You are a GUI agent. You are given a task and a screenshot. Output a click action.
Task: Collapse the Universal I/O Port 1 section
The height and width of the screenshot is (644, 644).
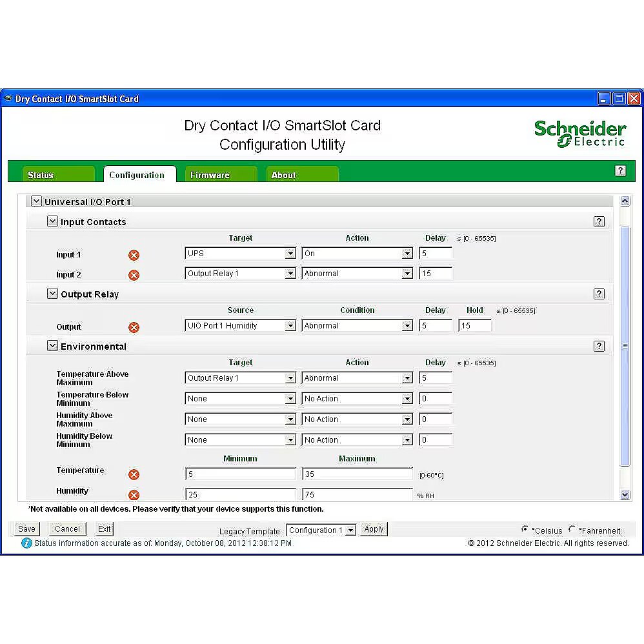click(36, 201)
